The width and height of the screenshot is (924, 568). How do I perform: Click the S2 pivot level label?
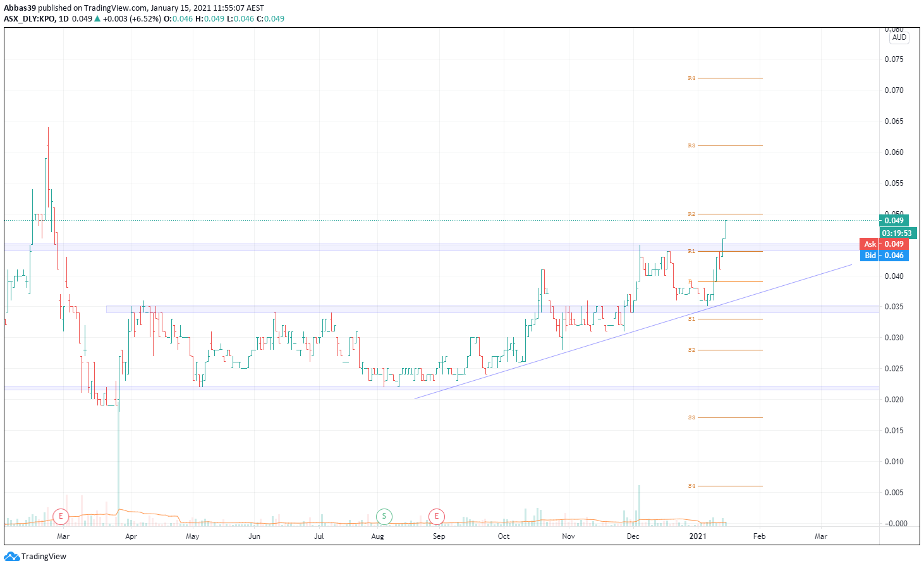coord(691,350)
